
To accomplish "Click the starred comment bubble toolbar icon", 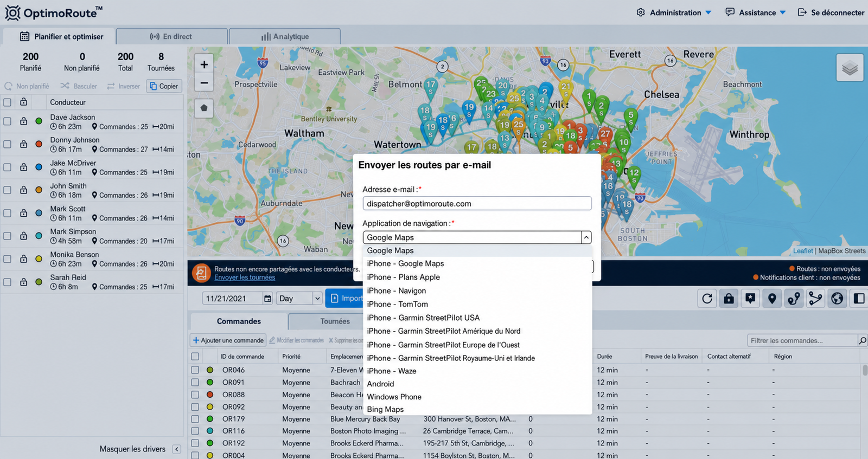I will click(x=751, y=299).
